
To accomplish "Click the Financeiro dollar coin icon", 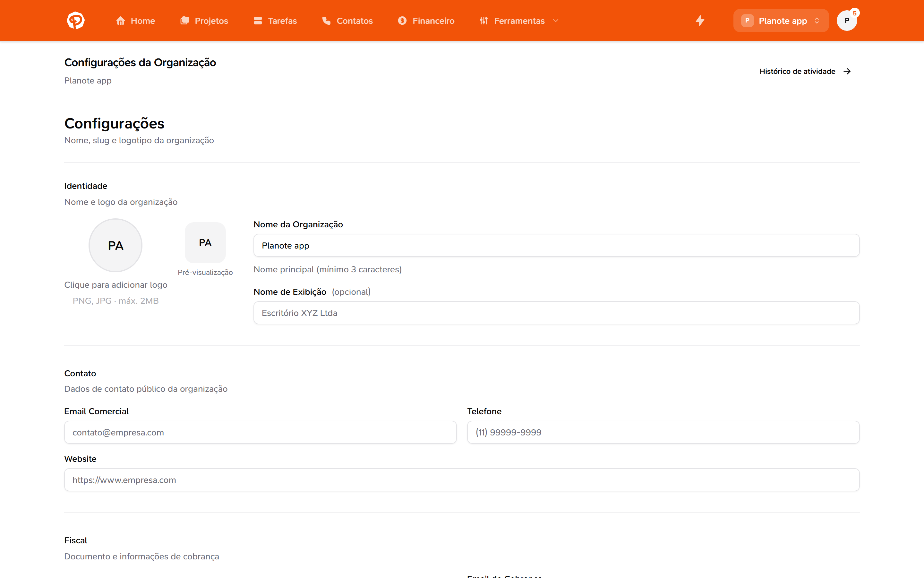I will pos(402,21).
